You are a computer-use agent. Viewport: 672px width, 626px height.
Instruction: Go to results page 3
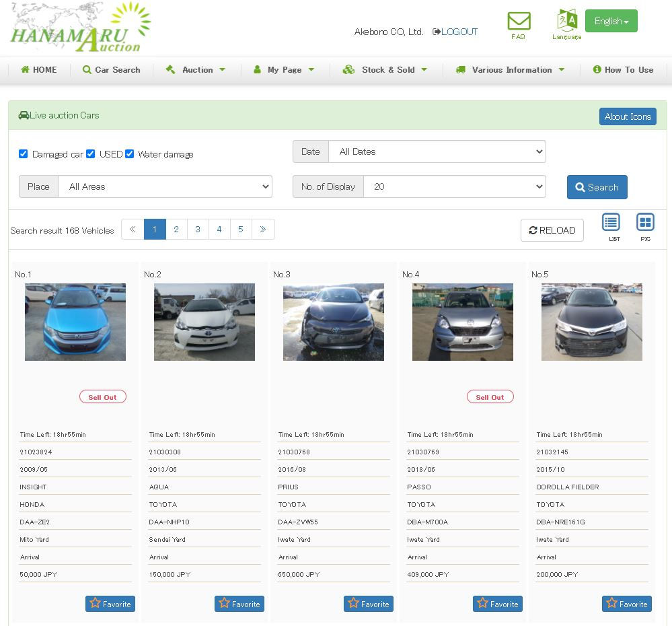pyautogui.click(x=198, y=230)
